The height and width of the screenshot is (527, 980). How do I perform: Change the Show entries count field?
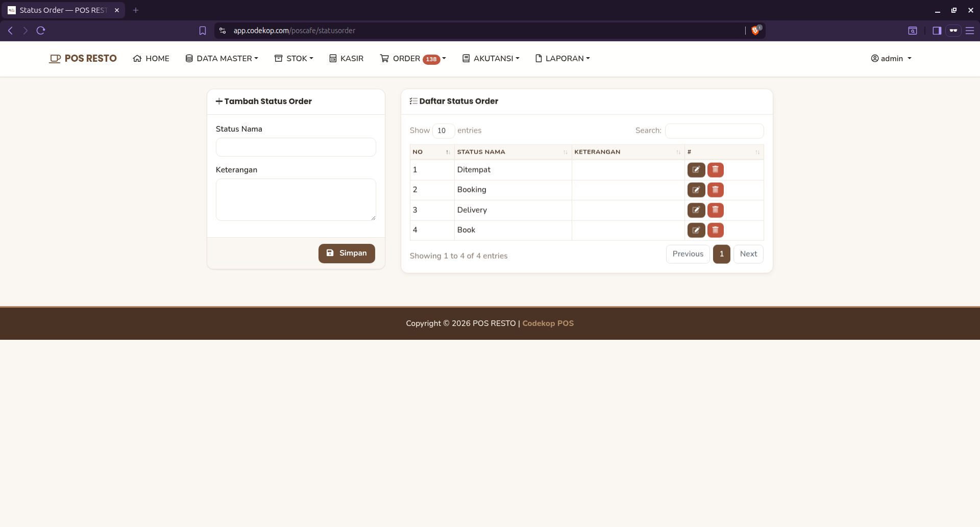[444, 131]
